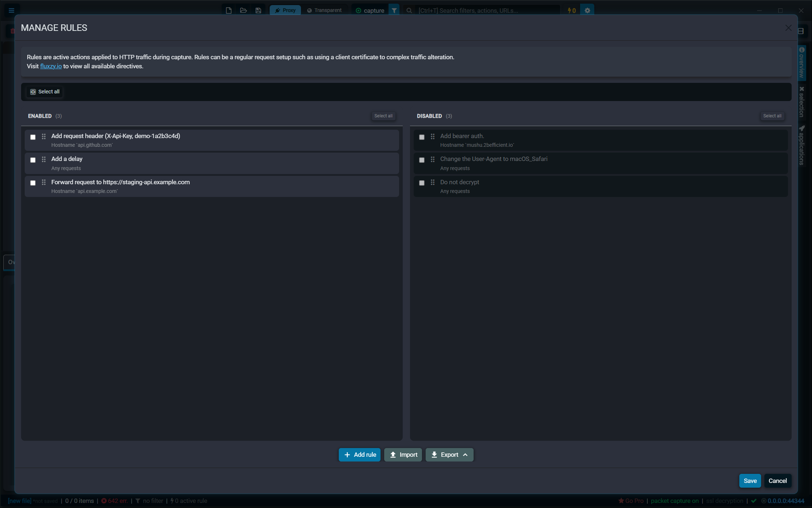Check the Forward request rule checkbox
The image size is (812, 508).
tap(33, 183)
